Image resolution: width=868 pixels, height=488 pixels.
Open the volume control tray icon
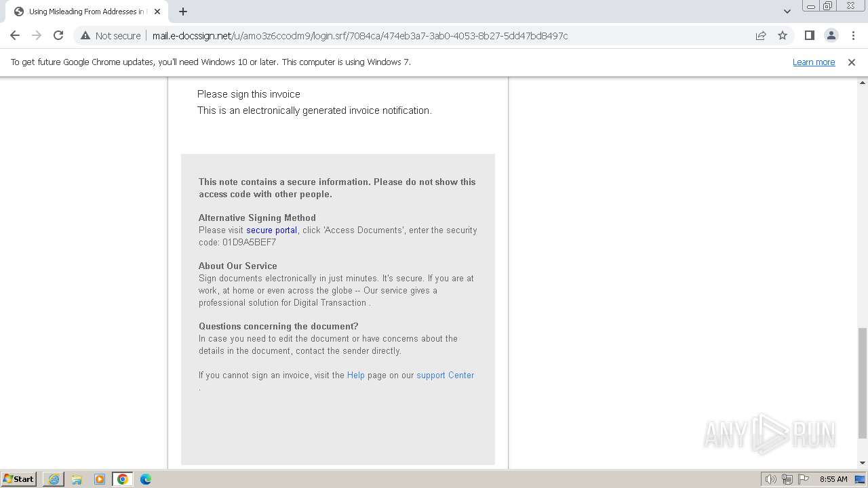point(771,479)
